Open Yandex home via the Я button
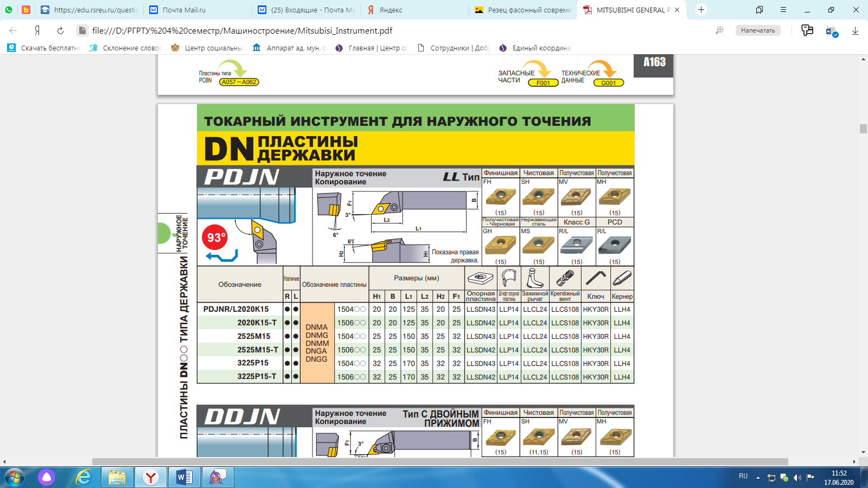 [37, 30]
